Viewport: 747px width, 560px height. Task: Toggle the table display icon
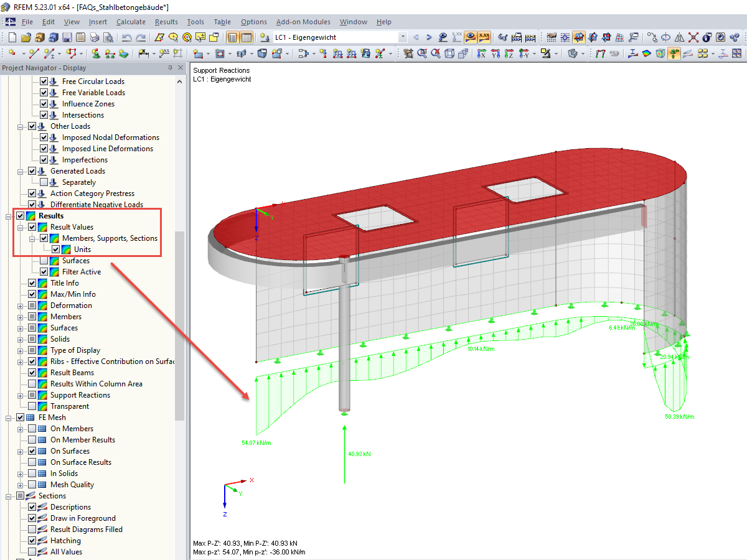[247, 37]
